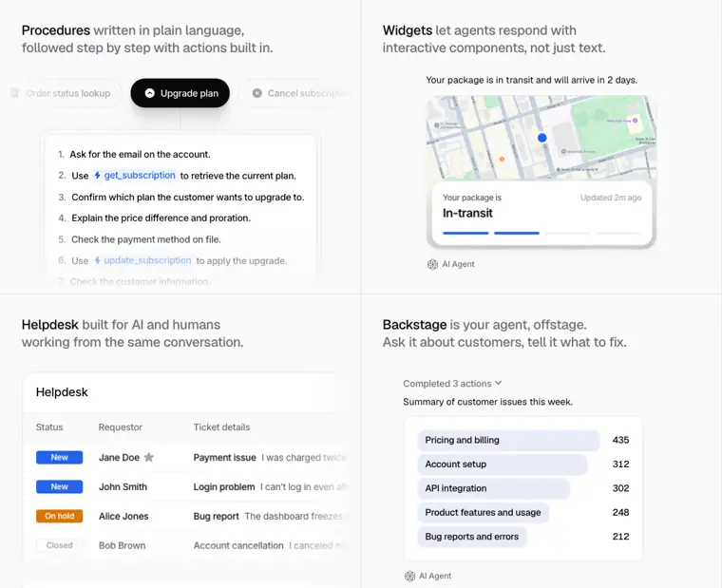This screenshot has height=588, width=722.
Task: Click the API integration bar
Action: (494, 488)
